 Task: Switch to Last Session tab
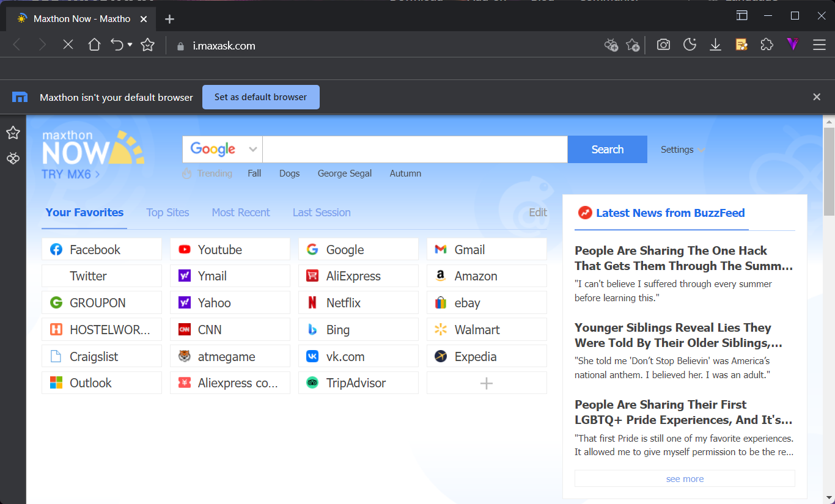[x=322, y=213]
